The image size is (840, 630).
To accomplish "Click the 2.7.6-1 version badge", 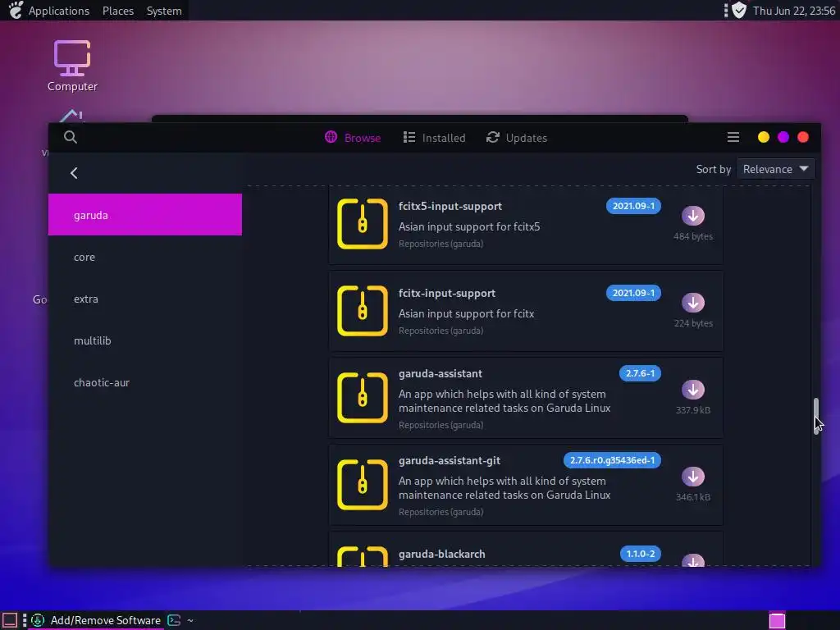I will [x=640, y=373].
